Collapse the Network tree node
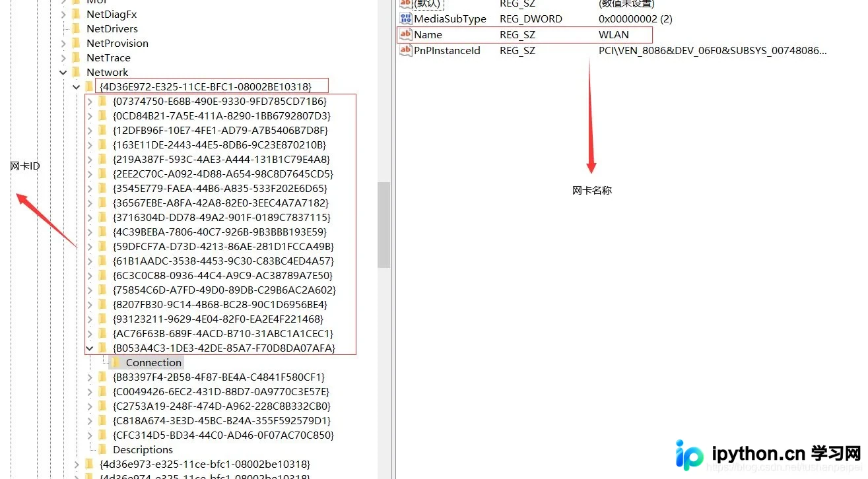 click(63, 73)
